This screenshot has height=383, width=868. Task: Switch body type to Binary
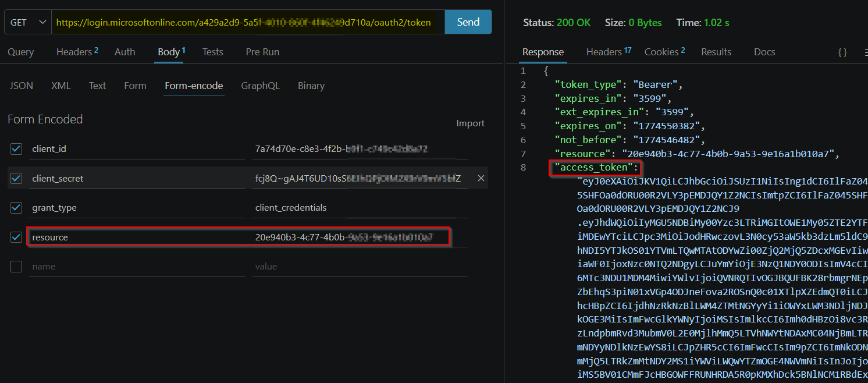click(x=311, y=86)
